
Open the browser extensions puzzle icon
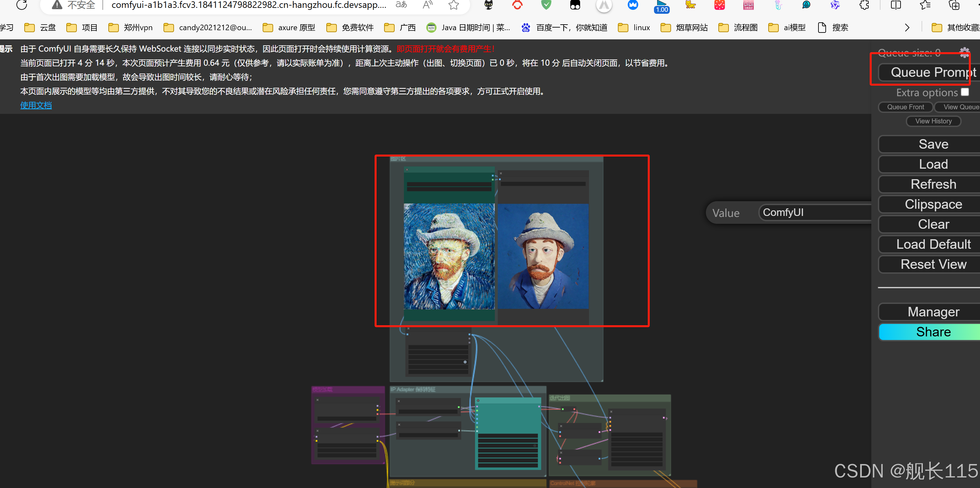click(x=864, y=5)
